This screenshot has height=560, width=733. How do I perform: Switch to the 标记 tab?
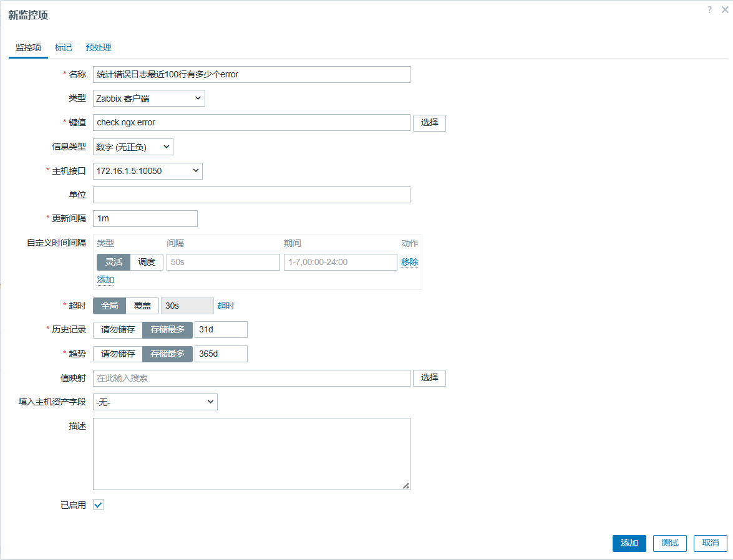[x=64, y=47]
